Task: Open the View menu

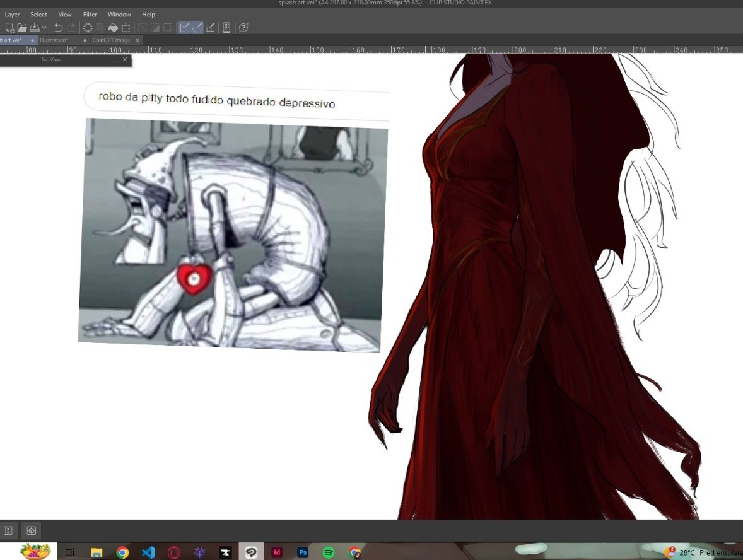Action: pos(64,15)
